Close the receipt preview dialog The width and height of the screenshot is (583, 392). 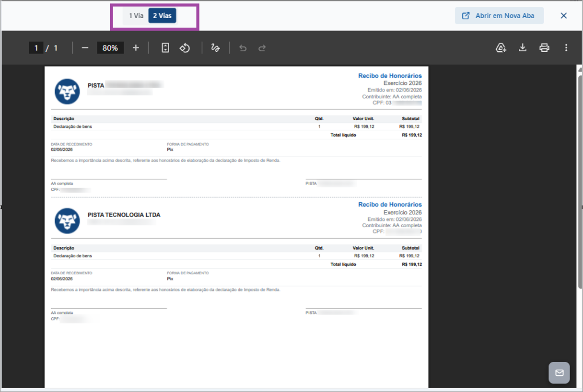tap(564, 16)
